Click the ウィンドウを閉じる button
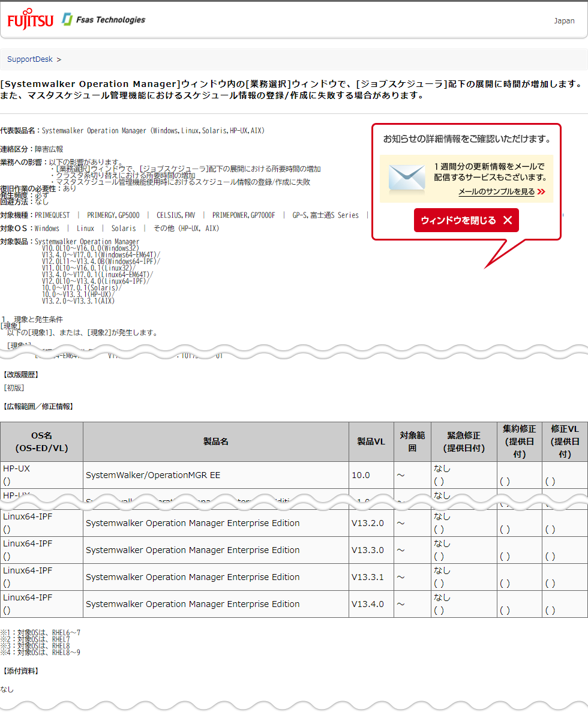The width and height of the screenshot is (588, 712). click(x=466, y=220)
